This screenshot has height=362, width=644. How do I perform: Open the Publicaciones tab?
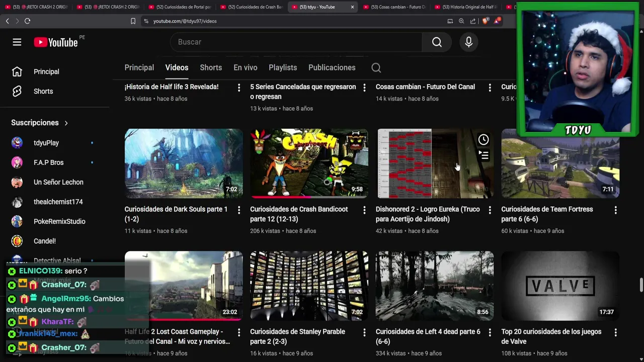click(x=332, y=68)
